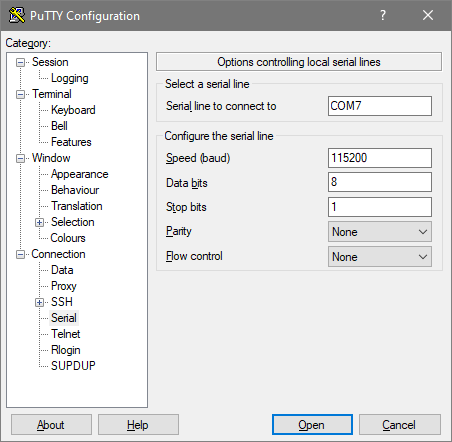Click the Data bits input field
Viewport: 452px width, 442px height.
coord(380,182)
